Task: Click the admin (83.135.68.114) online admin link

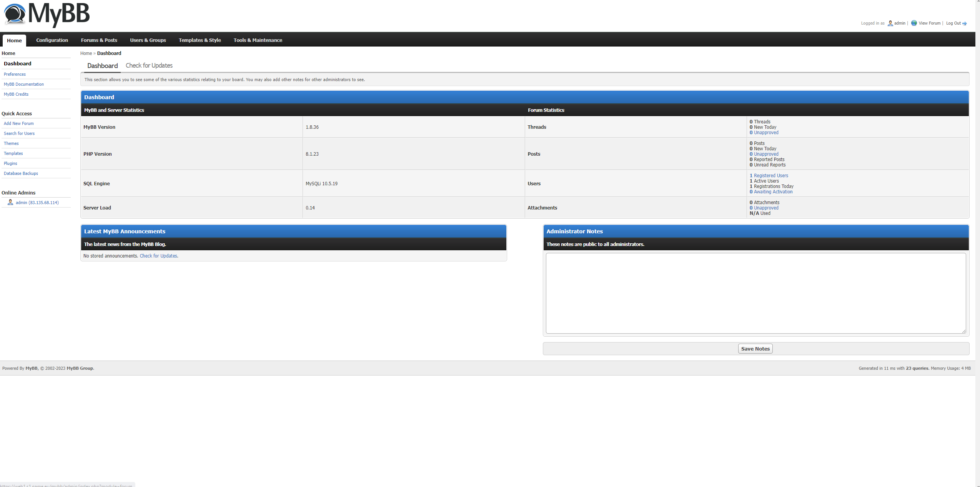Action: coord(37,203)
